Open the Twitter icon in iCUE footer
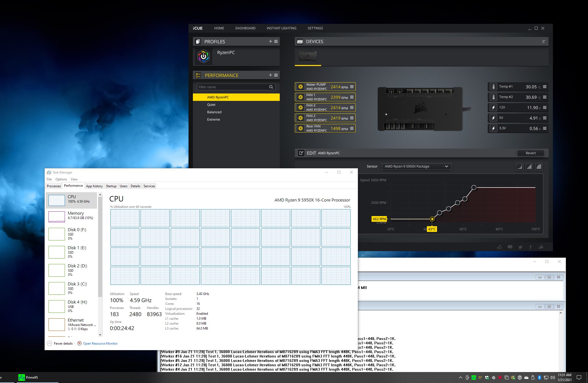Screen dimensions: 588x383 (x=520, y=247)
